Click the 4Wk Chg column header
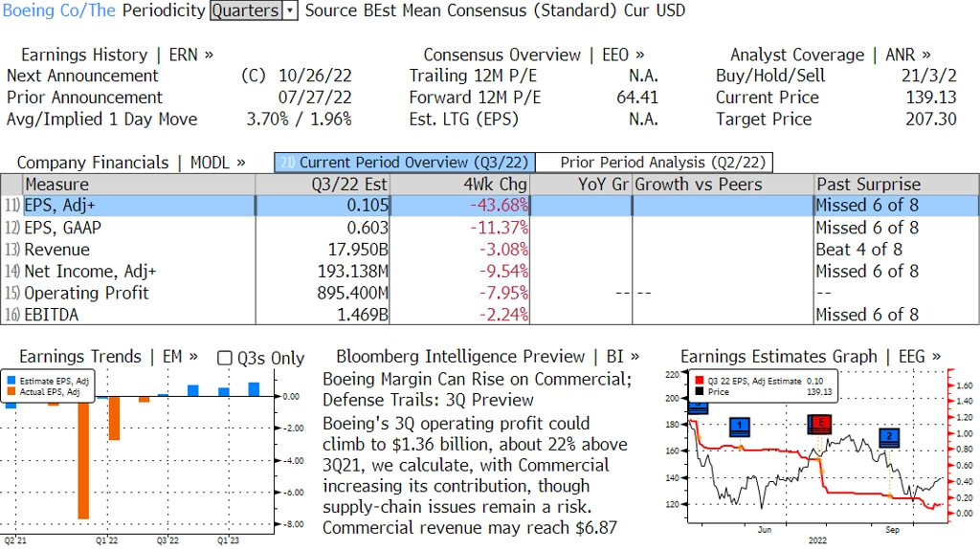This screenshot has height=549, width=980. pyautogui.click(x=459, y=185)
